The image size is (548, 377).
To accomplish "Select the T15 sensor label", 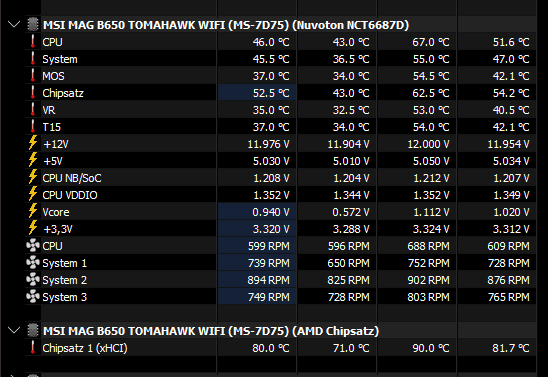I will 51,127.
